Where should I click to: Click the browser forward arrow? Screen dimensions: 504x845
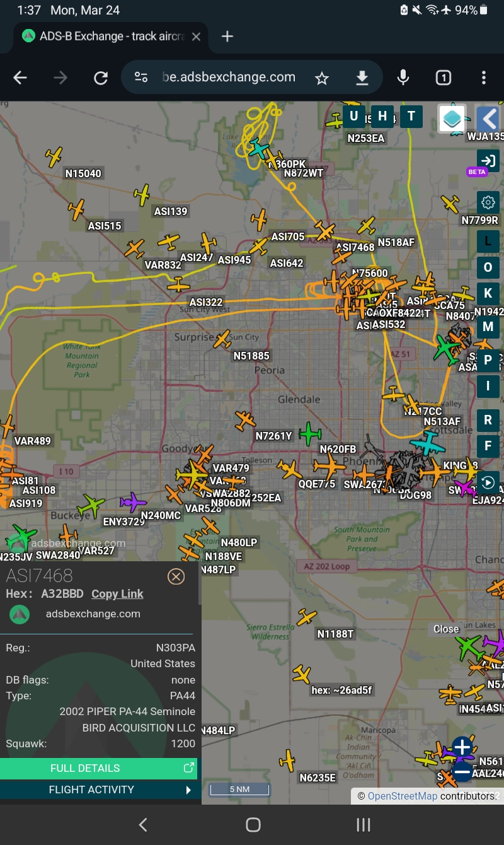60,78
